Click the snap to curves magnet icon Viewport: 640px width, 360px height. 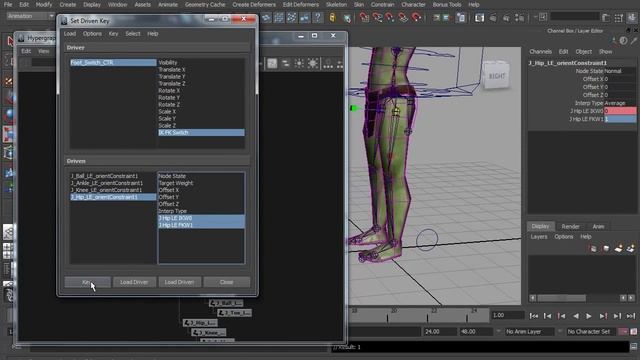(377, 18)
